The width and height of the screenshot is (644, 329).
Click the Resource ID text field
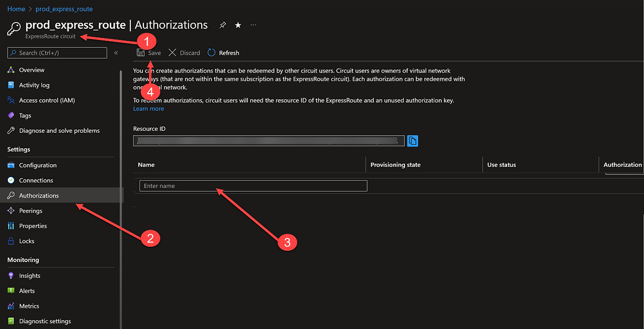[269, 141]
